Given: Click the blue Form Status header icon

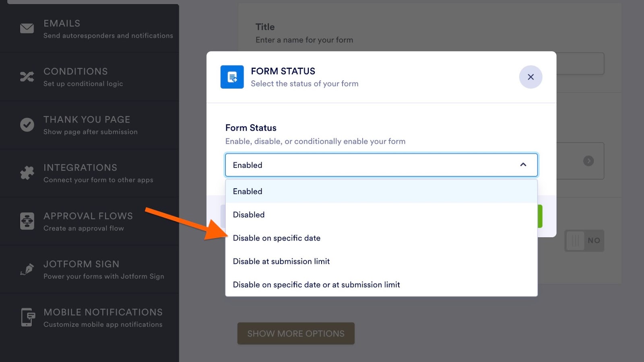Looking at the screenshot, I should pyautogui.click(x=232, y=77).
